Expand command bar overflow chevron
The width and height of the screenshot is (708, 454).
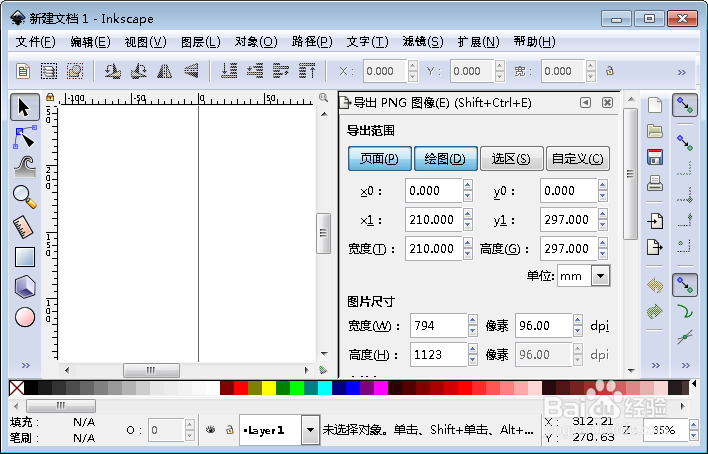pyautogui.click(x=655, y=365)
